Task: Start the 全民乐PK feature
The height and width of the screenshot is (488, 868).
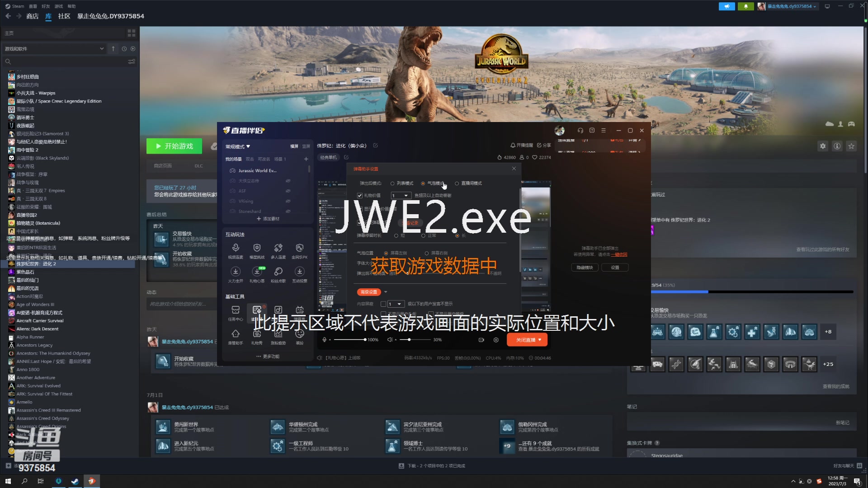Action: click(299, 251)
